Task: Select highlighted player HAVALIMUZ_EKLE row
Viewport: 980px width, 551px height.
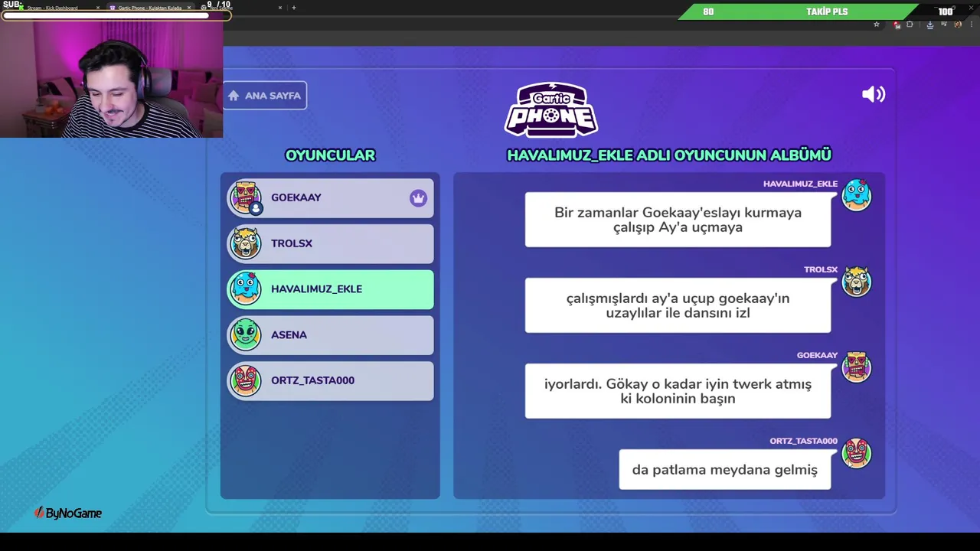Action: point(330,289)
